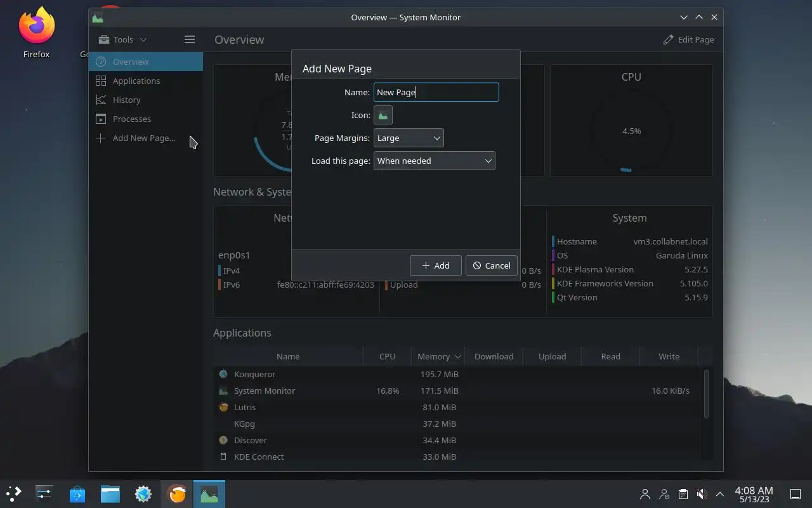Screen dimensions: 812x508
Task: Switch to the History page
Action: point(146,100)
